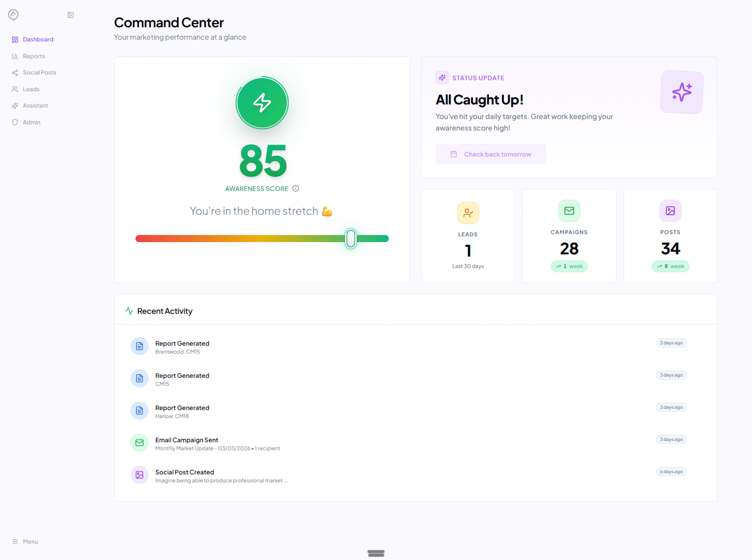
Task: Open the Assistant sparkle item
Action: tap(35, 105)
